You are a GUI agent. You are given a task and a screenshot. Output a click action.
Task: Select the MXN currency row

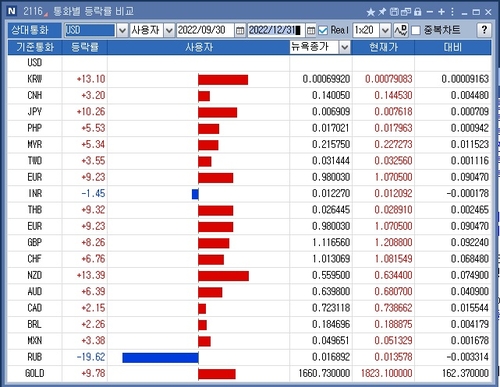[249, 341]
